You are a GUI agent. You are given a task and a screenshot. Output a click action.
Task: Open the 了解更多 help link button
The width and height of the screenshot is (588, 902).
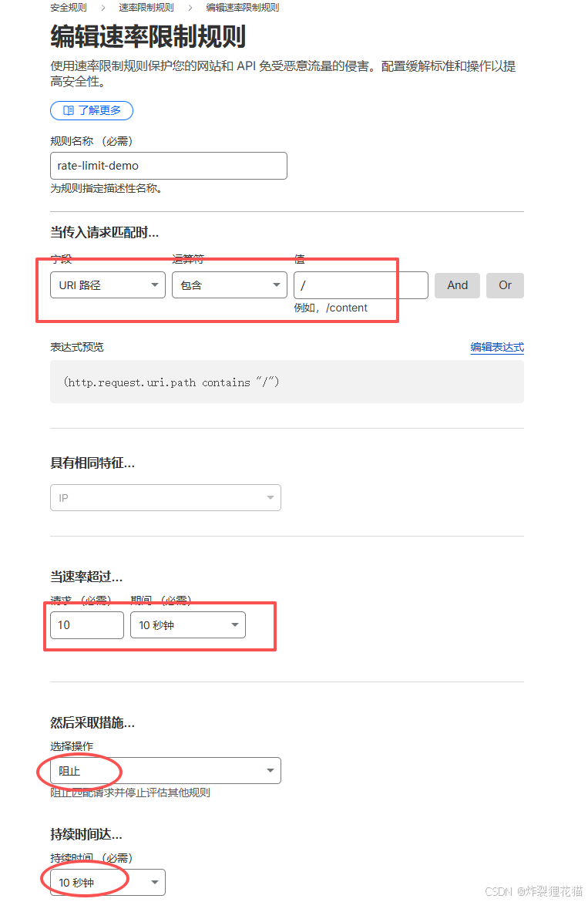92,110
